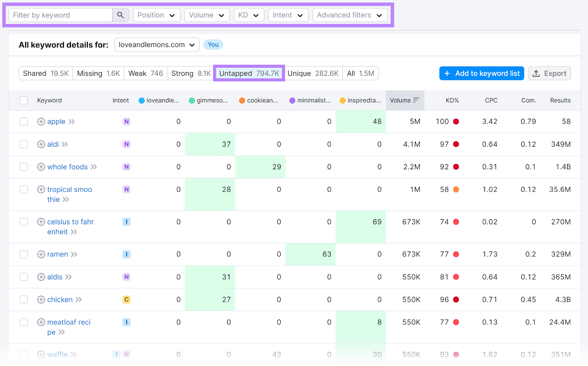Switch to the Missing keywords tab
The image size is (588, 366).
pos(98,73)
